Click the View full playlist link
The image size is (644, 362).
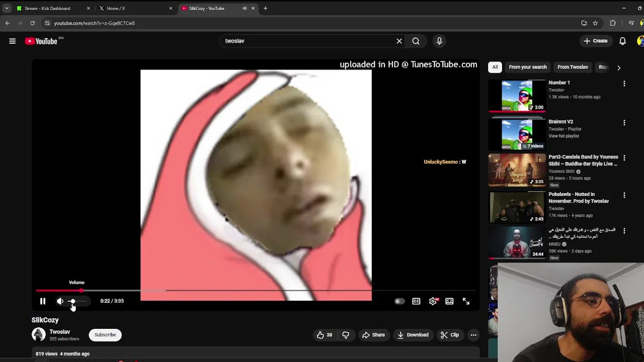point(563,136)
